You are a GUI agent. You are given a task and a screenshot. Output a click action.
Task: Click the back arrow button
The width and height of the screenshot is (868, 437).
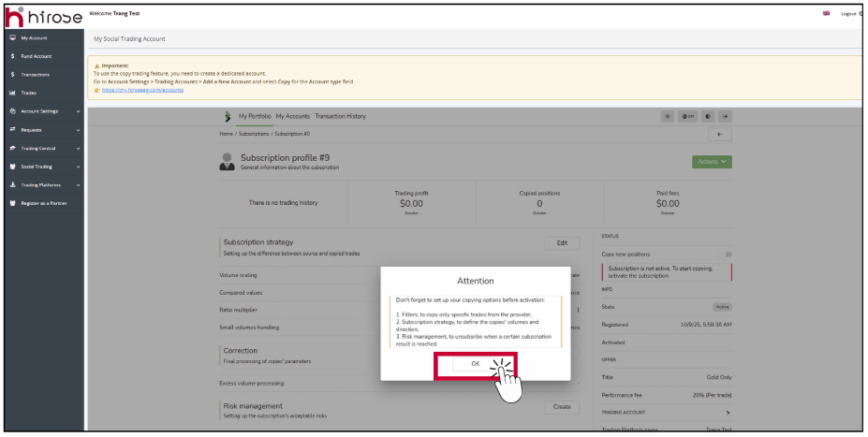719,135
